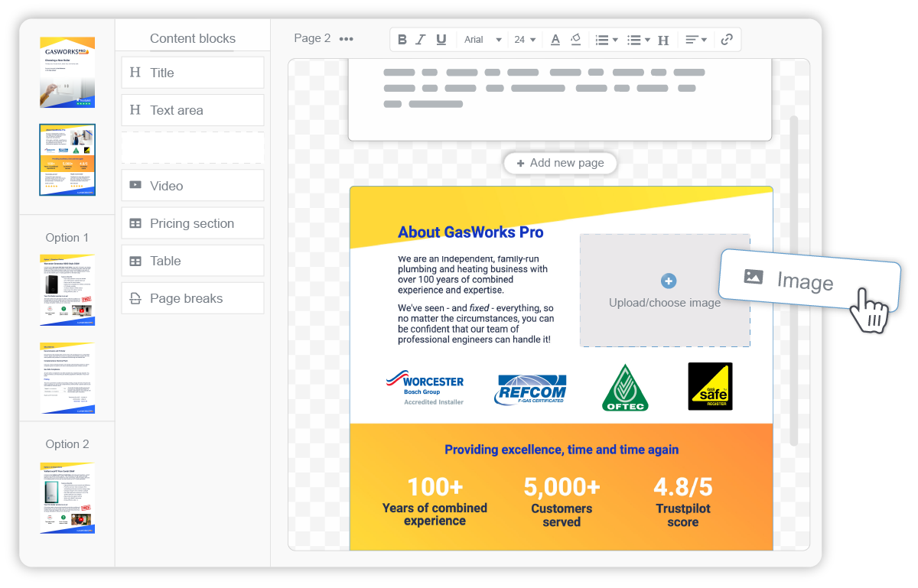918x588 pixels.
Task: Select the Option 2 page thumbnail
Action: point(67,498)
